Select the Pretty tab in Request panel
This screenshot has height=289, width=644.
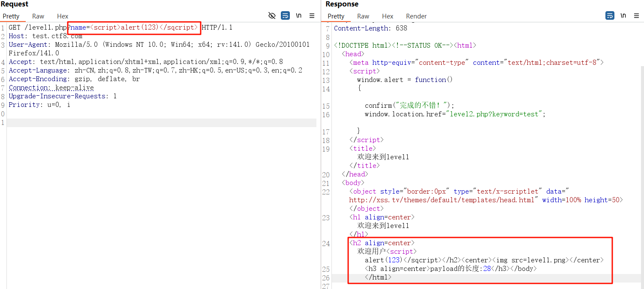click(x=11, y=16)
